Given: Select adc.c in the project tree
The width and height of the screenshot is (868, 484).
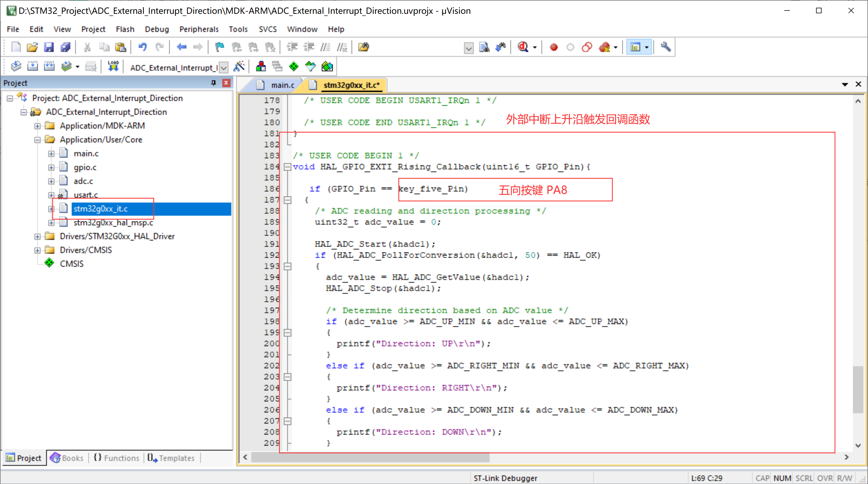Looking at the screenshot, I should pos(83,181).
